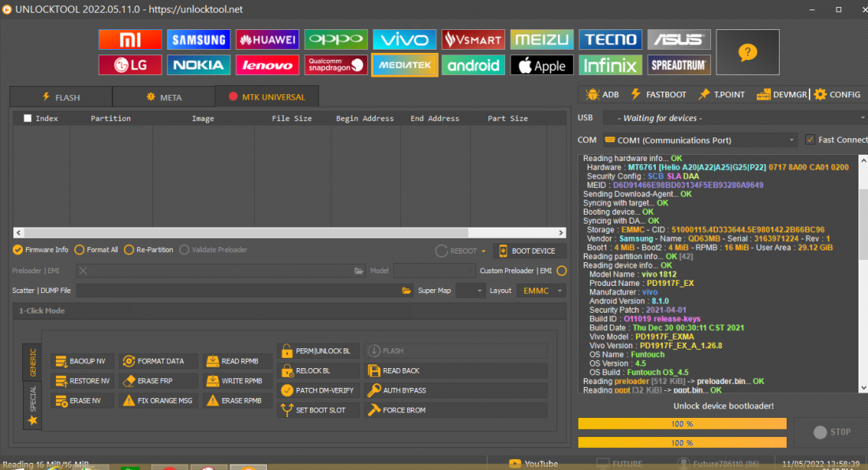
Task: Choose the Huawei brand tile
Action: (268, 39)
